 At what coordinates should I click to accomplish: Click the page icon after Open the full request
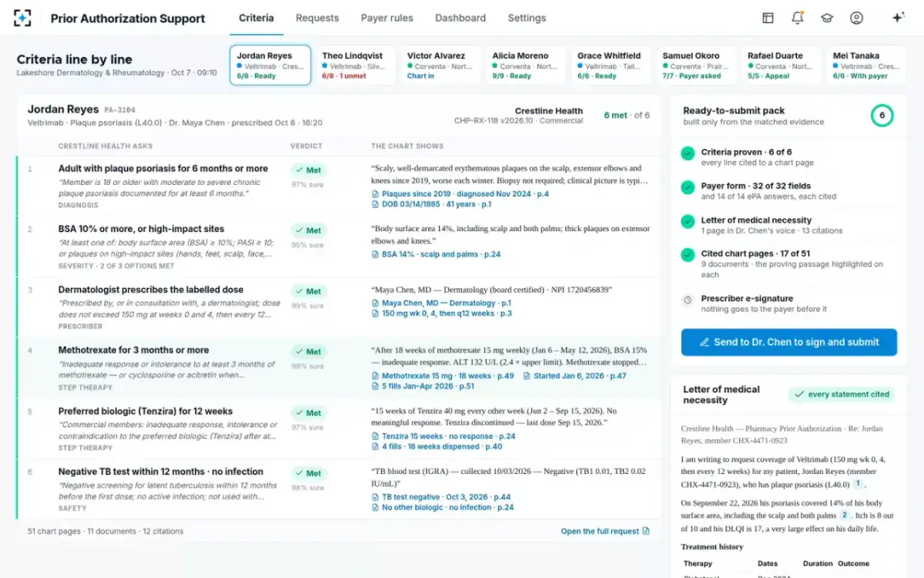(646, 531)
